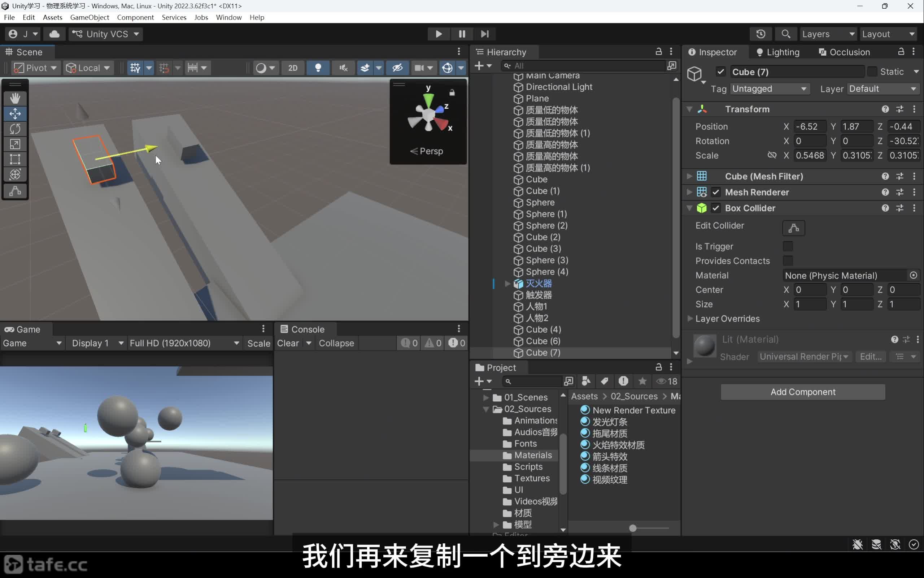
Task: Toggle scene lighting
Action: (318, 68)
